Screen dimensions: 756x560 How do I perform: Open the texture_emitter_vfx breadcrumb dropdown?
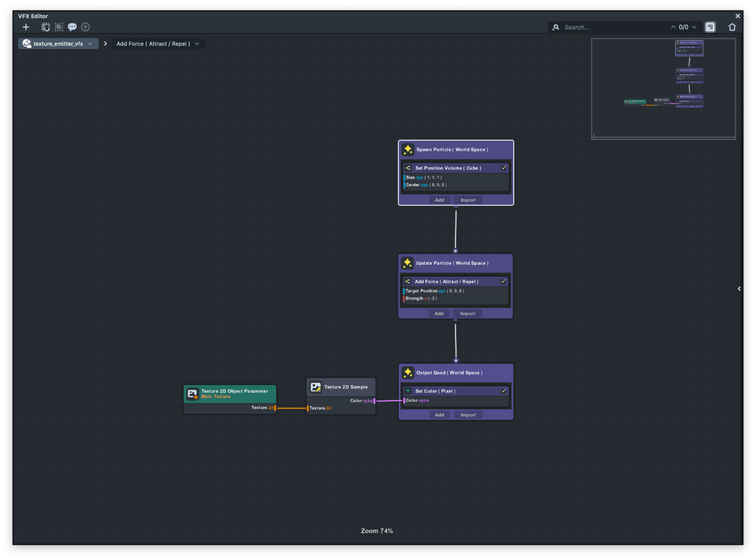tap(90, 43)
